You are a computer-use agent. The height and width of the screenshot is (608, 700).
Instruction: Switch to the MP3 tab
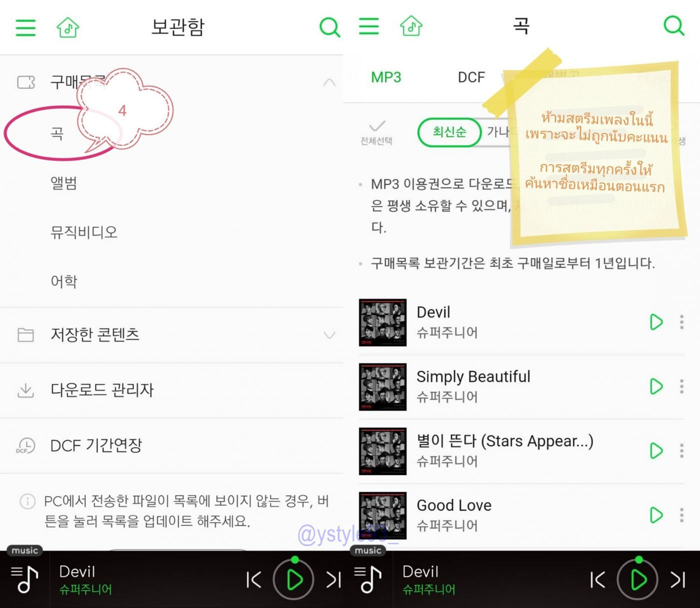click(x=386, y=77)
